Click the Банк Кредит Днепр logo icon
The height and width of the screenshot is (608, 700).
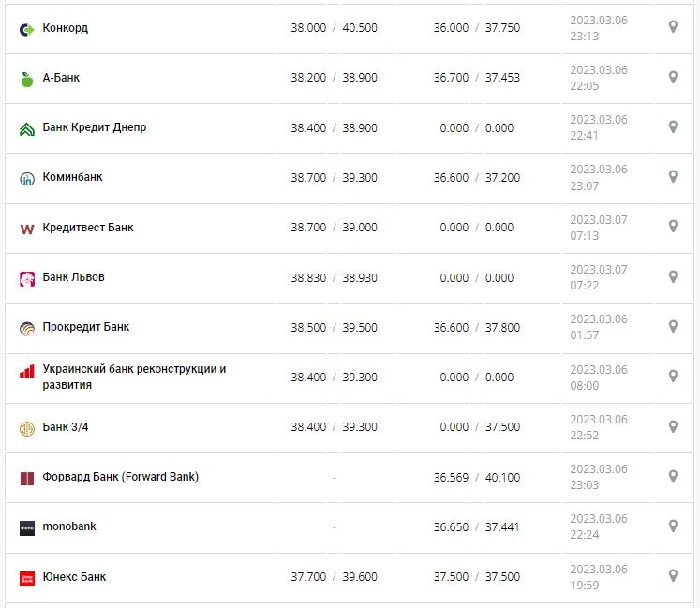26,129
